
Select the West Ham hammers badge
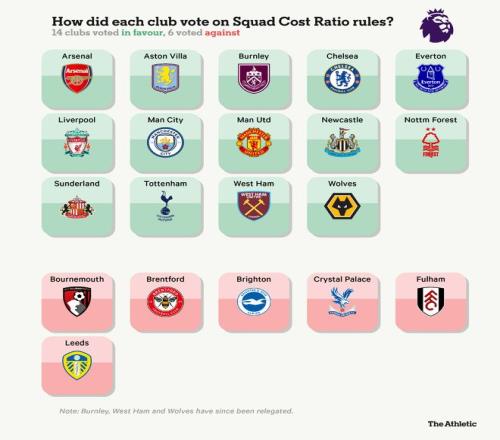click(254, 206)
